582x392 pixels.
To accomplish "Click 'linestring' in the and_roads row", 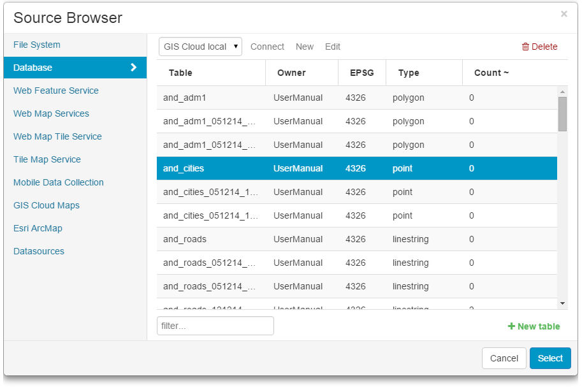I will 411,240.
